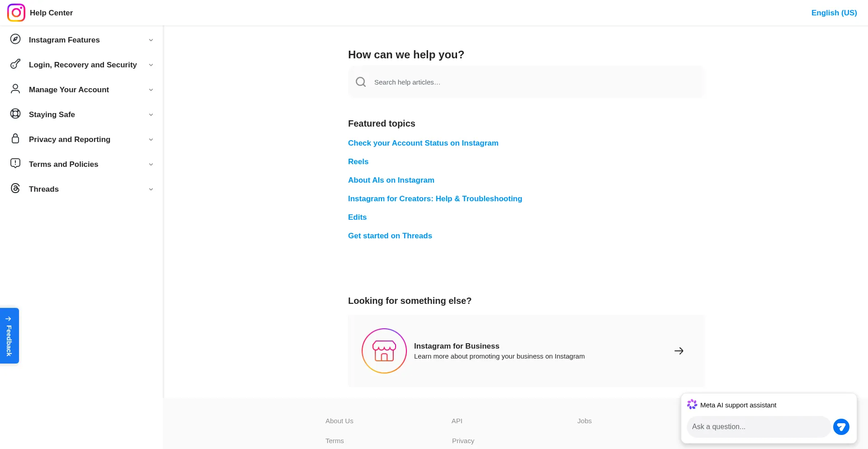Click the magnifier icon in search bar
Screen dimensions: 868x449
click(361, 82)
